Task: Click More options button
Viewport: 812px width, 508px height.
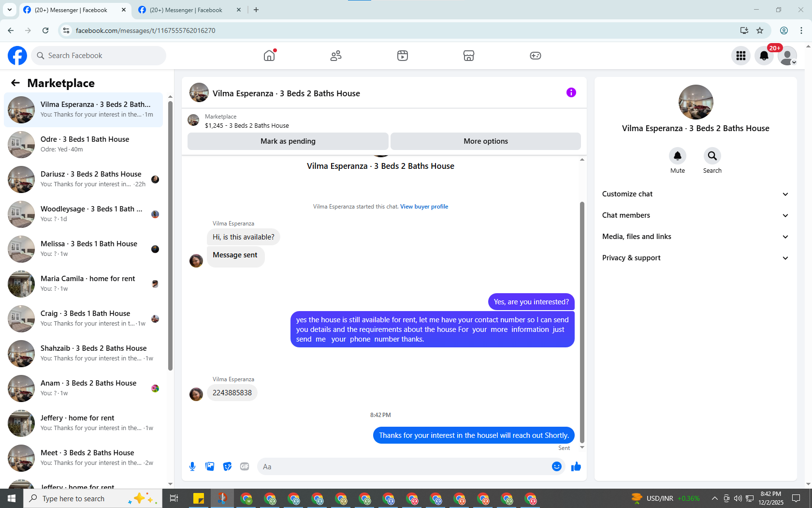Action: [x=486, y=141]
